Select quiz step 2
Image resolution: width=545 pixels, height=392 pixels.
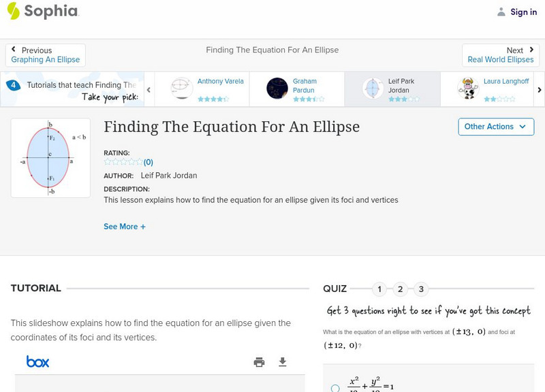pos(400,289)
